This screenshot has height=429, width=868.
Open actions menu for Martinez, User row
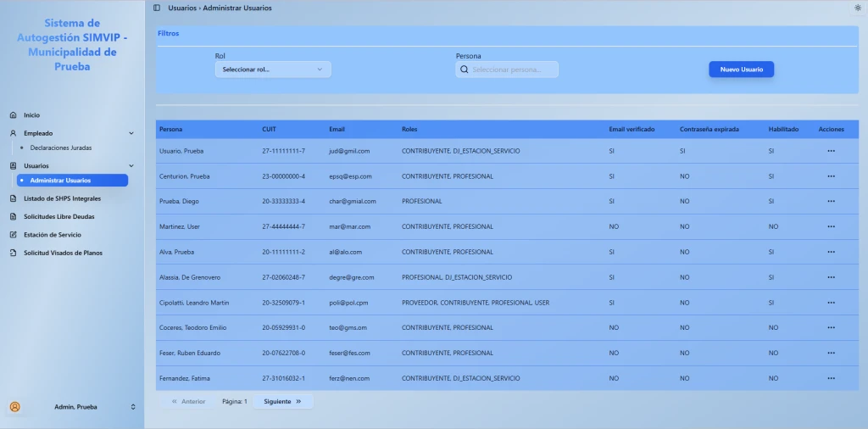[x=831, y=226]
